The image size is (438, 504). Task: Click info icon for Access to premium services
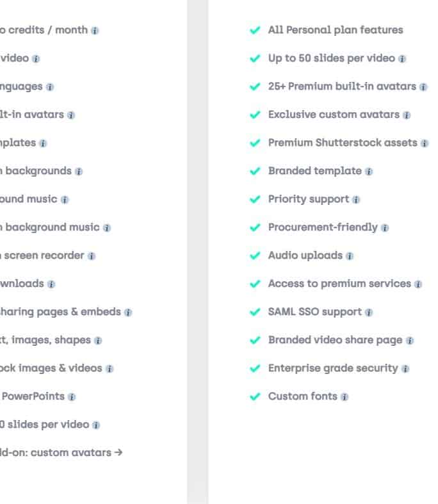(418, 284)
